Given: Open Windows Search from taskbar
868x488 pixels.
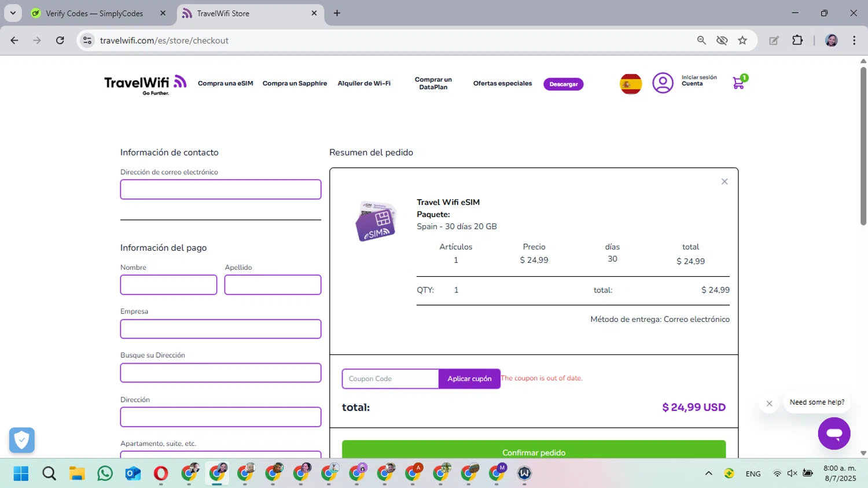Looking at the screenshot, I should (x=49, y=474).
